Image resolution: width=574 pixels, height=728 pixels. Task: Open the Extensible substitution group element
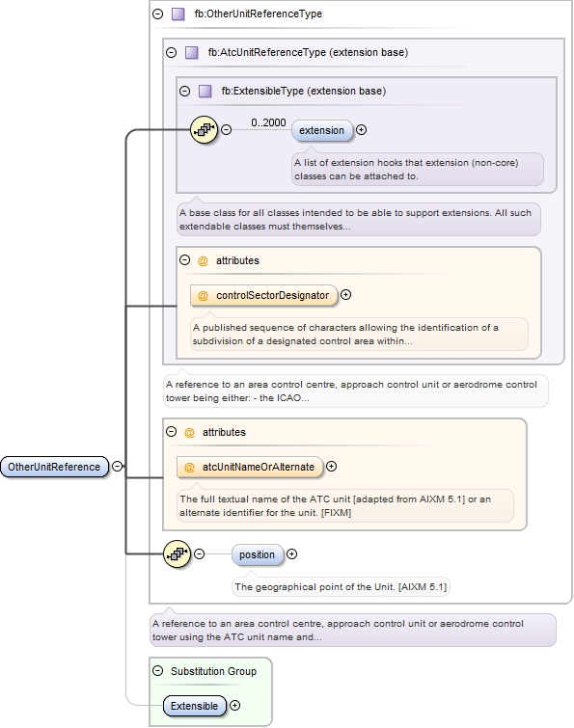click(x=195, y=706)
